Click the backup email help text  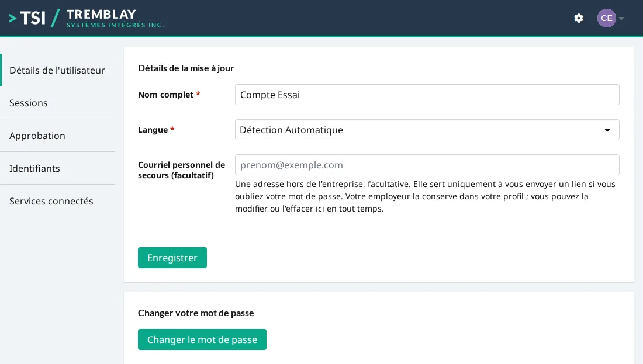click(x=425, y=196)
